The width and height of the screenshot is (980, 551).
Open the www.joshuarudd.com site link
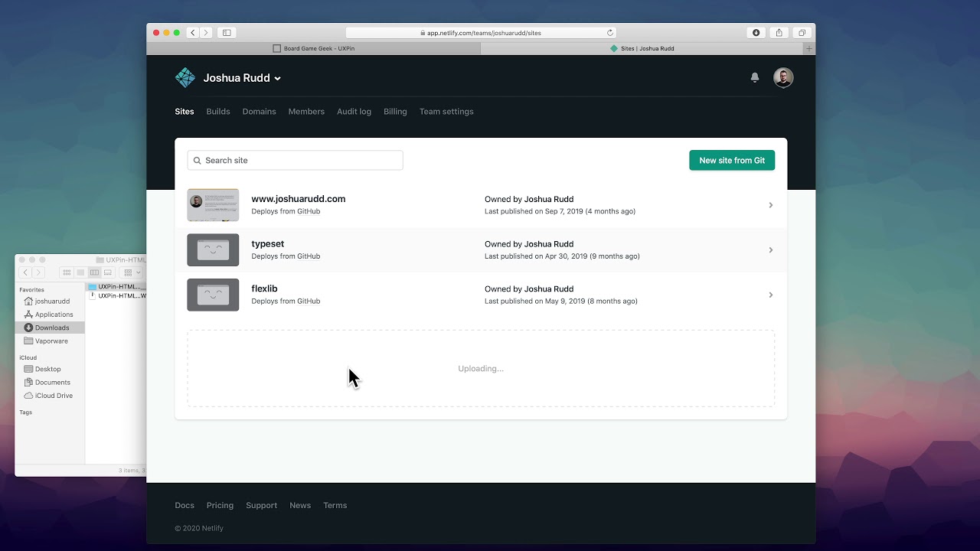299,199
